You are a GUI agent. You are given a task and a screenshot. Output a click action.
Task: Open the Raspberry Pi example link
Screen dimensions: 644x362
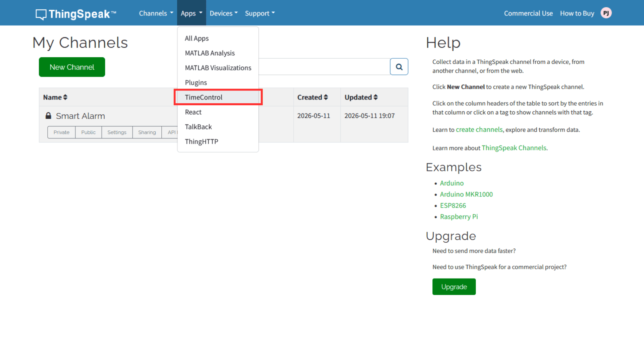tap(459, 217)
